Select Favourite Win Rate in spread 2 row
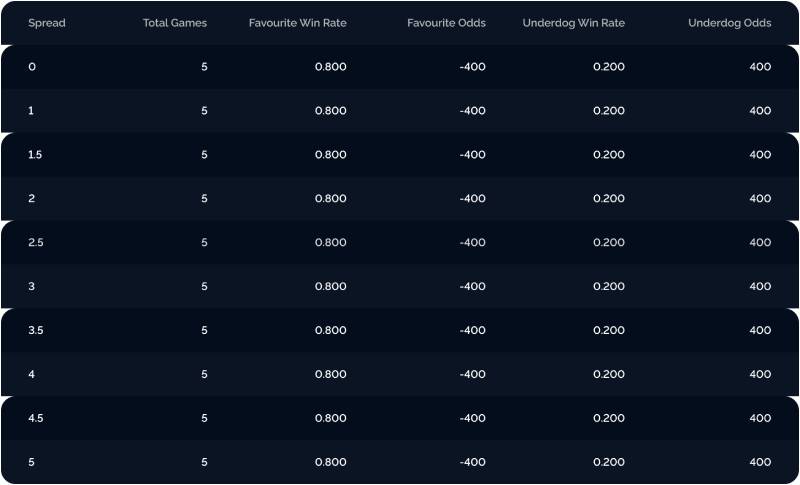 (x=330, y=199)
